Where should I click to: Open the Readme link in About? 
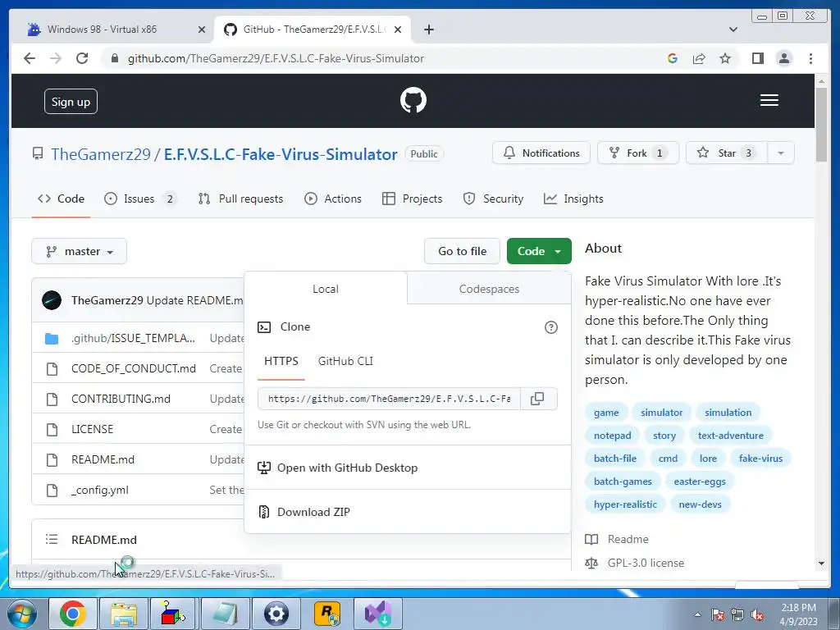628,539
